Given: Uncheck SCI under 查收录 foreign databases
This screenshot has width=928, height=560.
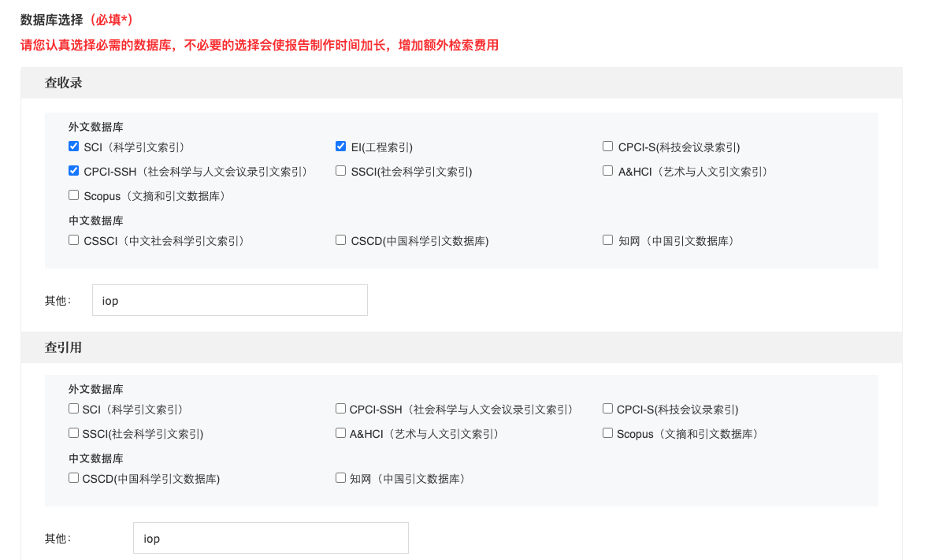Looking at the screenshot, I should click(73, 146).
